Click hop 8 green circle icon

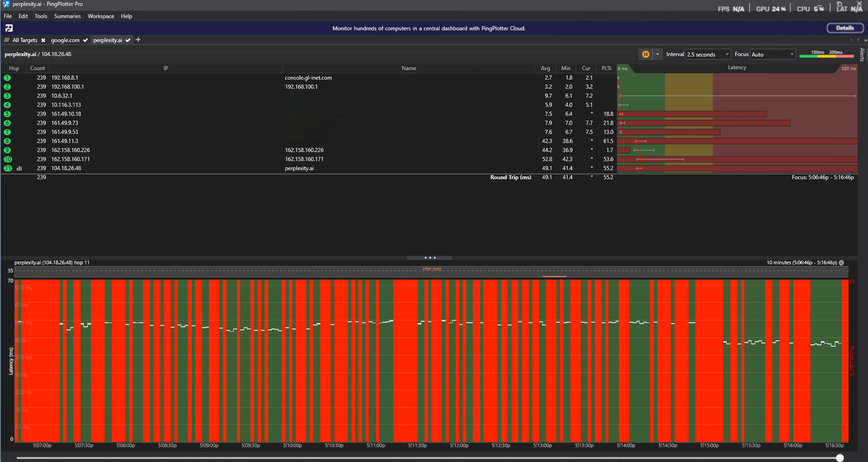point(7,141)
